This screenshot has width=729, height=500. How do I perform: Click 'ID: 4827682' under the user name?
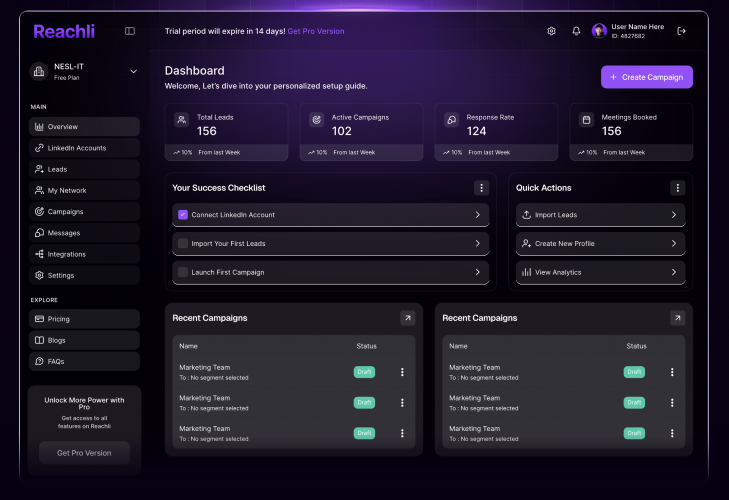(x=628, y=36)
